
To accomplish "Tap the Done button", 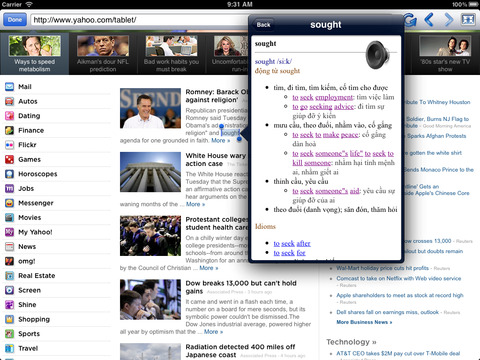I will [x=15, y=20].
